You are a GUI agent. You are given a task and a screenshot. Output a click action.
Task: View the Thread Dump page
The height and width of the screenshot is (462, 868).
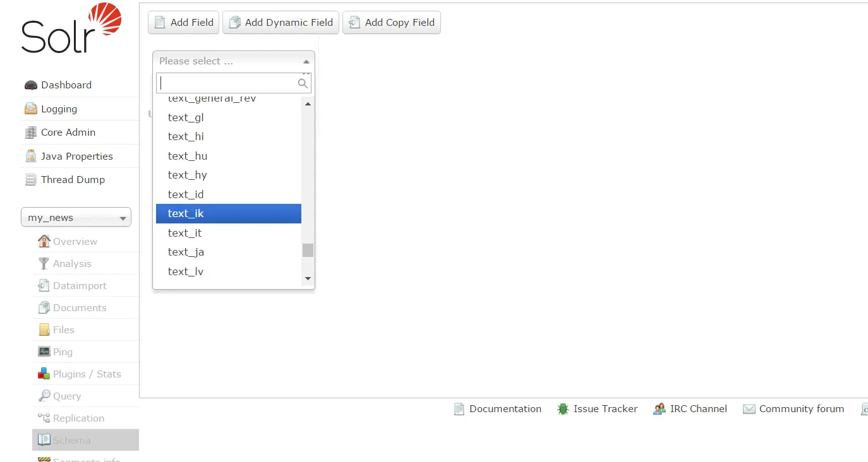(73, 180)
